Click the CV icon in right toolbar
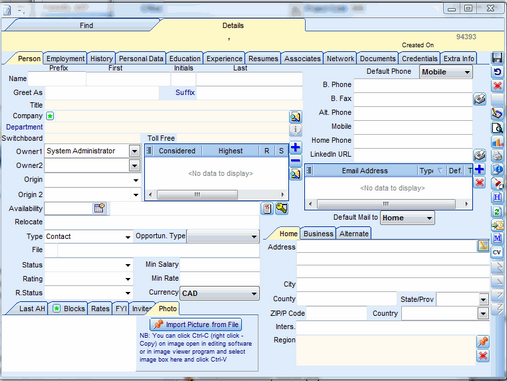The width and height of the screenshot is (507, 381). tap(497, 252)
